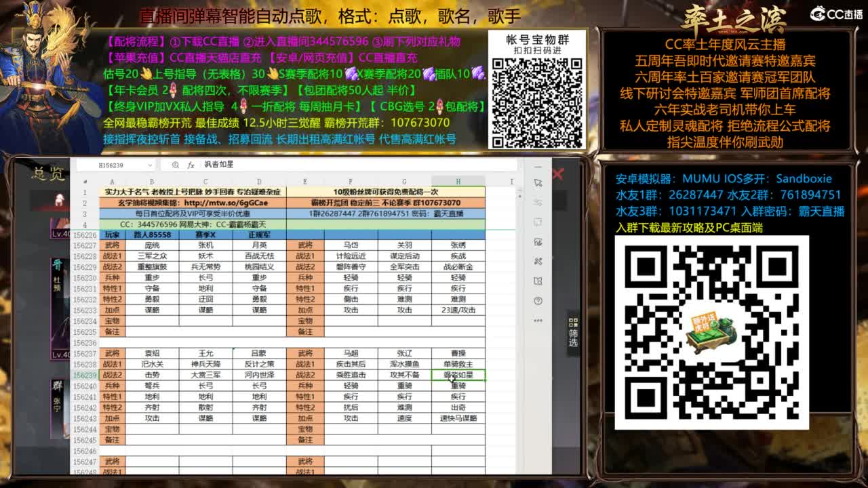The image size is (868, 488).
Task: Open the name box dropdown showing H156239
Action: click(150, 165)
